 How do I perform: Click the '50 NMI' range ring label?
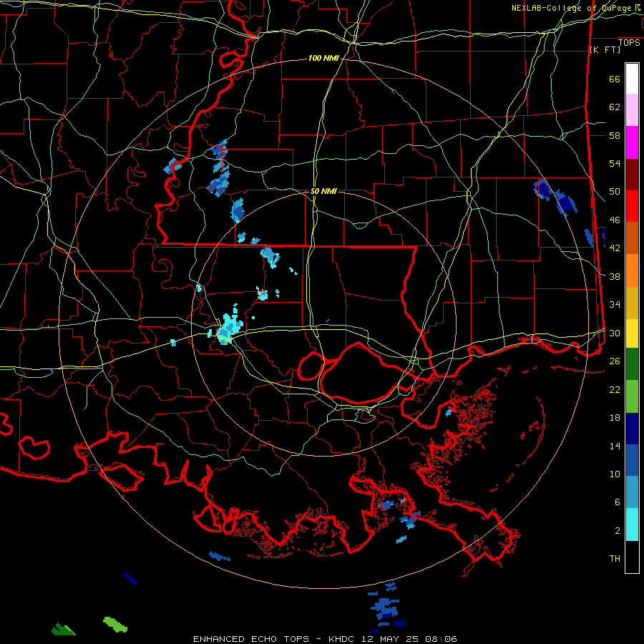point(323,191)
